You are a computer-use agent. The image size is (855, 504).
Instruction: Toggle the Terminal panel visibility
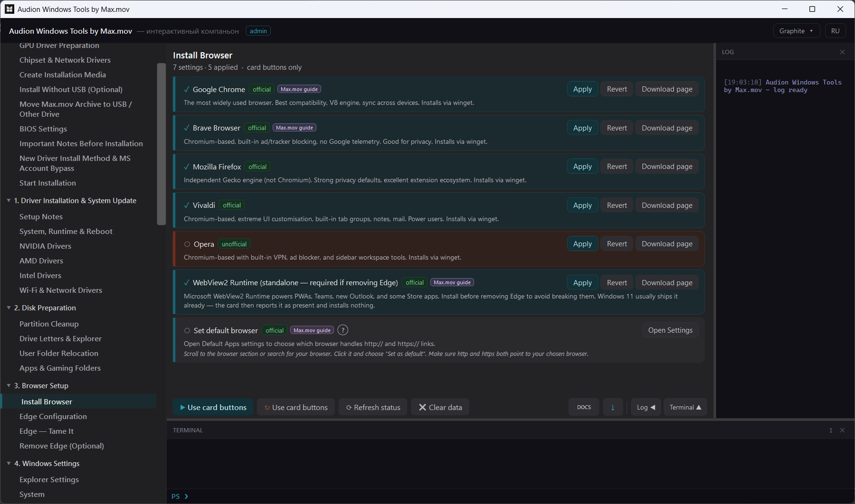click(685, 407)
